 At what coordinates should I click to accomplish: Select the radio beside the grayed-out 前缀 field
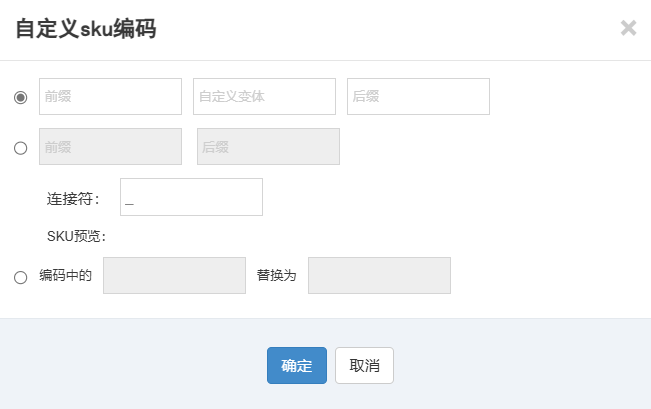click(20, 148)
